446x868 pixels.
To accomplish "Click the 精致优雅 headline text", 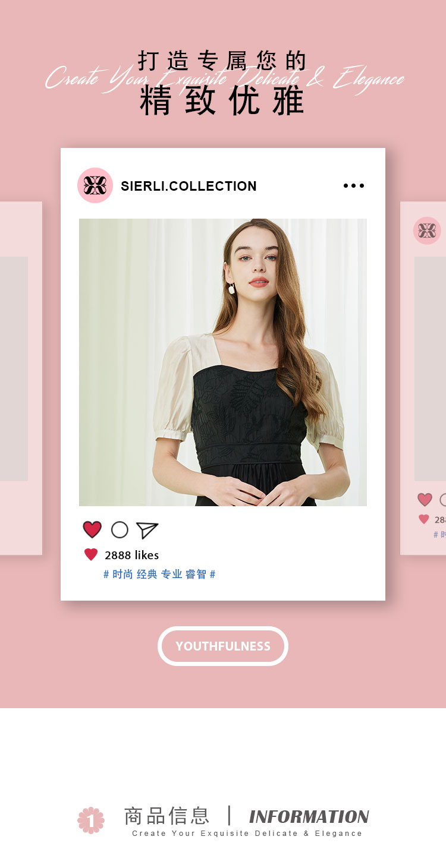I will point(222,101).
